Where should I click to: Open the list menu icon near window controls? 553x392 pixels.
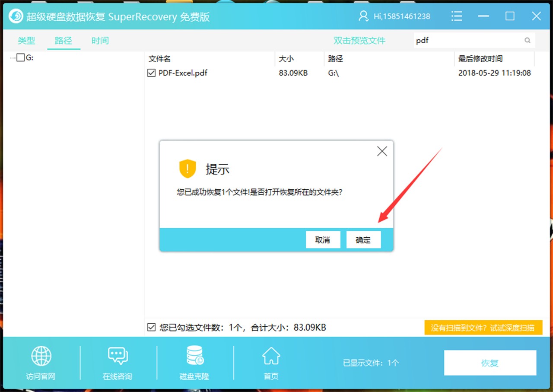457,16
